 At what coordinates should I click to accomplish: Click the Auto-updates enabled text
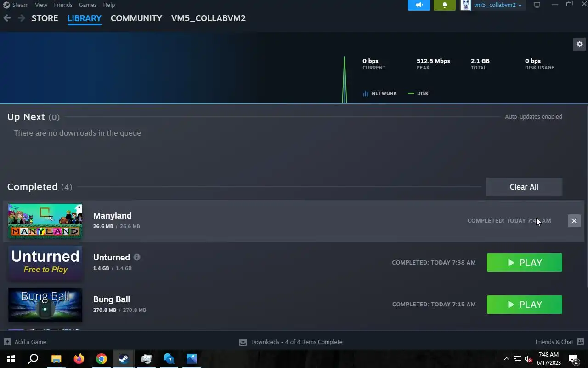pyautogui.click(x=533, y=117)
